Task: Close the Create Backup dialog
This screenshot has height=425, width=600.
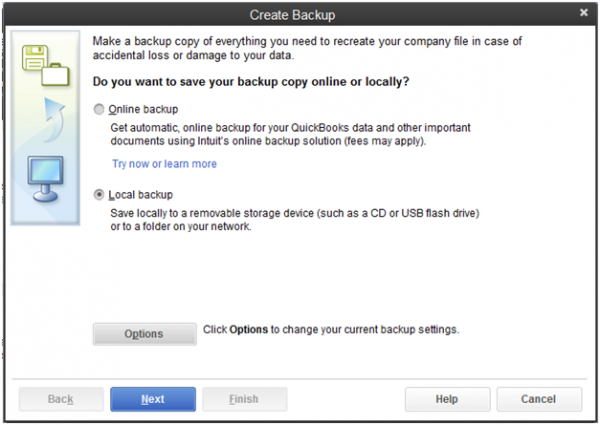Action: pyautogui.click(x=584, y=12)
